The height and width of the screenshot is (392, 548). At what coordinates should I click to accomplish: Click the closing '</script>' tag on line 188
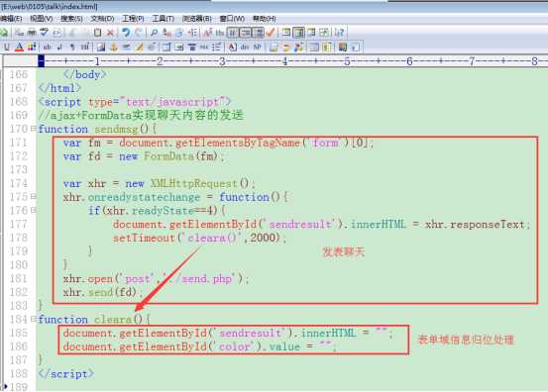point(66,373)
